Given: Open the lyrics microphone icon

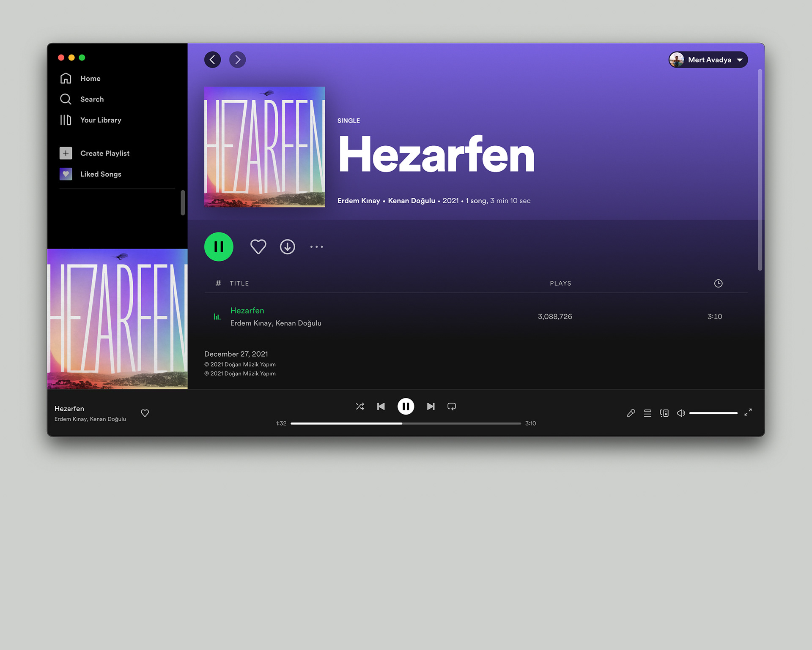Looking at the screenshot, I should coord(631,413).
